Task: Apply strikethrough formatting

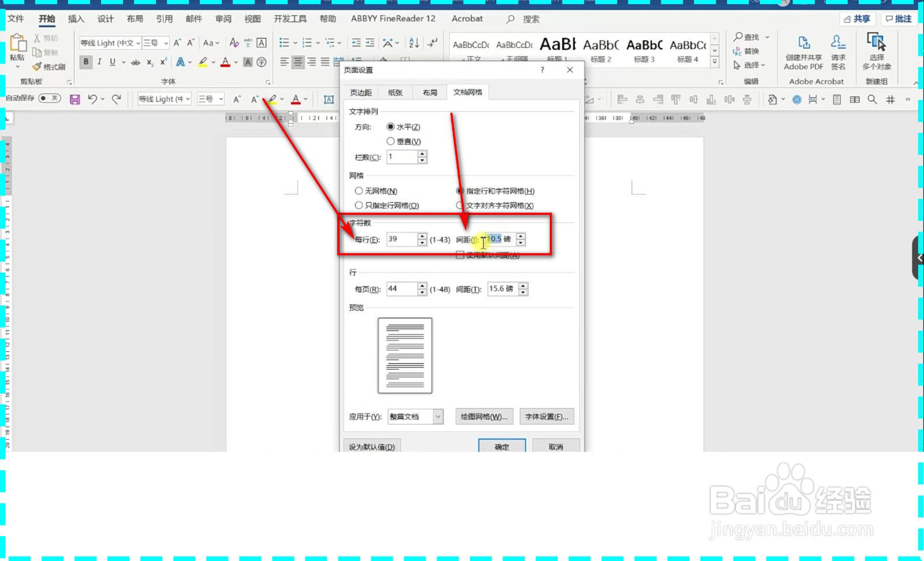Action: (135, 62)
